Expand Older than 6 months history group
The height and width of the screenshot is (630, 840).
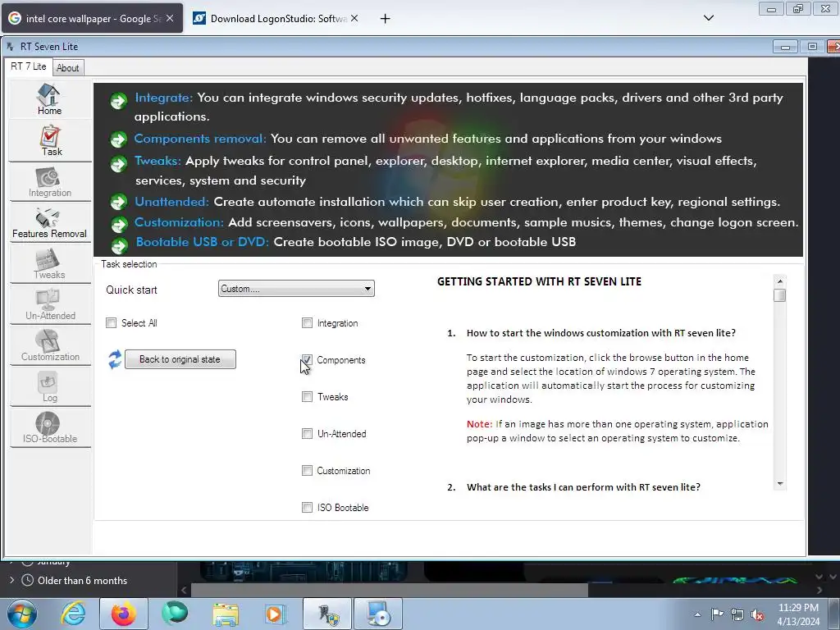tap(11, 580)
